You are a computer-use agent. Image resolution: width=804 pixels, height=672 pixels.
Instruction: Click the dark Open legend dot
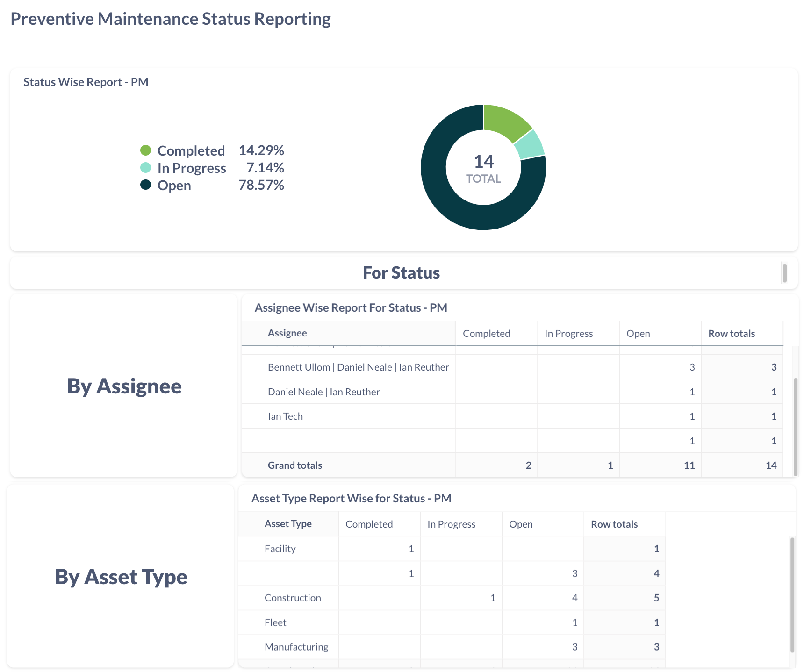146,185
